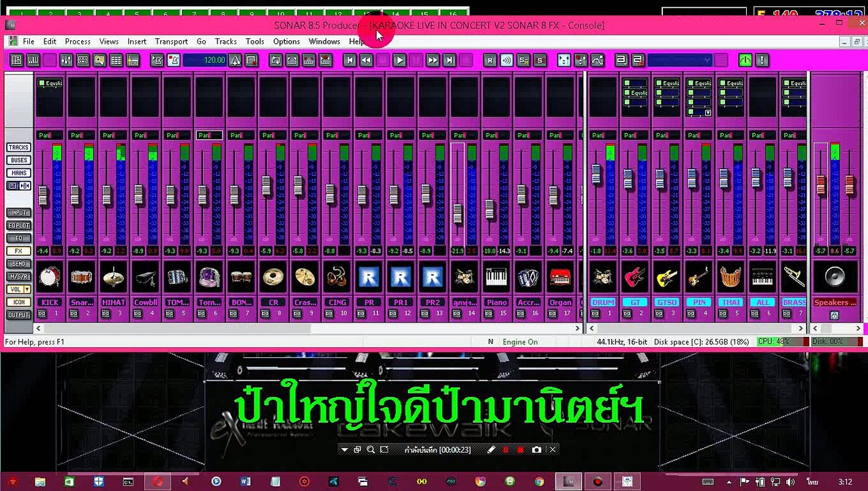Expand the PIN bus FX bin arrow
The height and width of the screenshot is (491, 868).
click(x=708, y=113)
